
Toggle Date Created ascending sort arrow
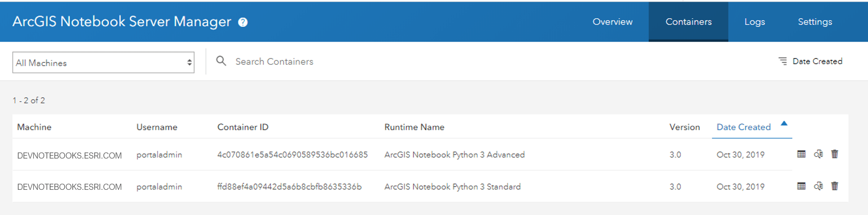784,123
